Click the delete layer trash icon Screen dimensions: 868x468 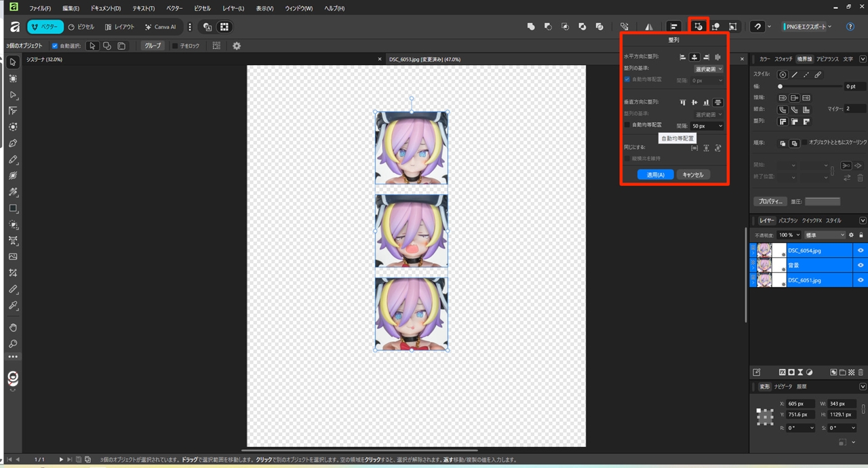(x=861, y=372)
